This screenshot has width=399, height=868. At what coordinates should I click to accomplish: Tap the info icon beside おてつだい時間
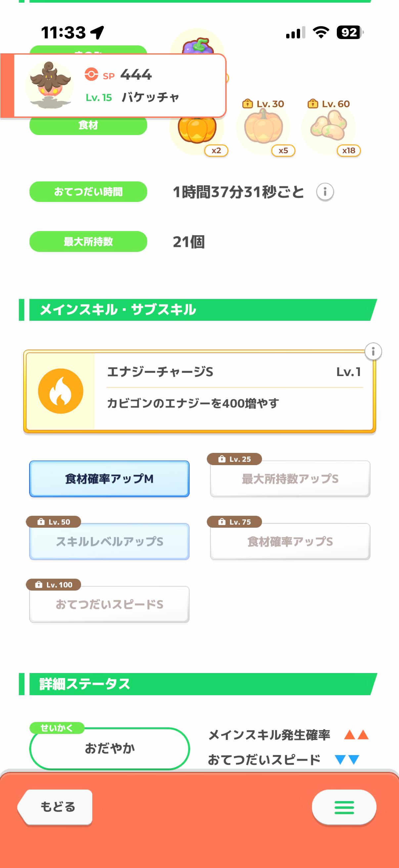[x=325, y=192]
